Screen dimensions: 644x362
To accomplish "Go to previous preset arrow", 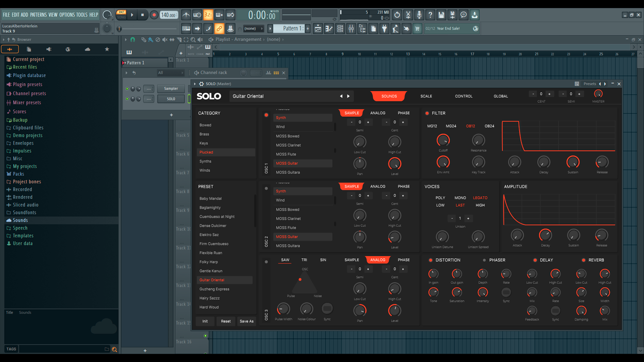I will pos(341,96).
